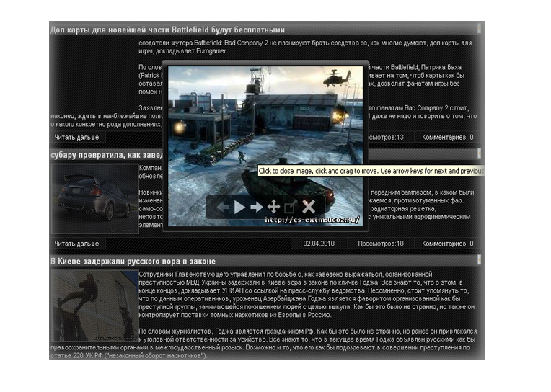The height and width of the screenshot is (392, 551).
Task: Click the date 02.04.2010
Action: [x=319, y=244]
